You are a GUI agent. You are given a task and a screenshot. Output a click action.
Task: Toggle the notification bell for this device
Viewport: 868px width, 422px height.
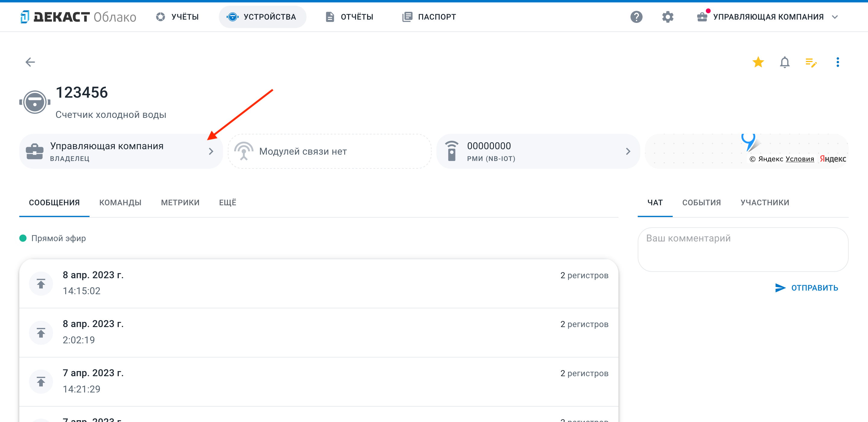click(785, 62)
